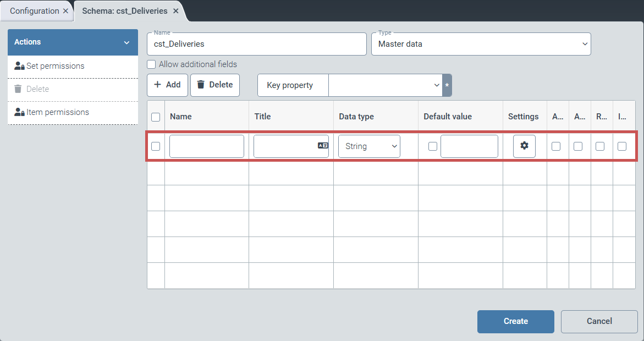Click the Add button with plus icon
Image resolution: width=644 pixels, height=341 pixels.
point(167,85)
